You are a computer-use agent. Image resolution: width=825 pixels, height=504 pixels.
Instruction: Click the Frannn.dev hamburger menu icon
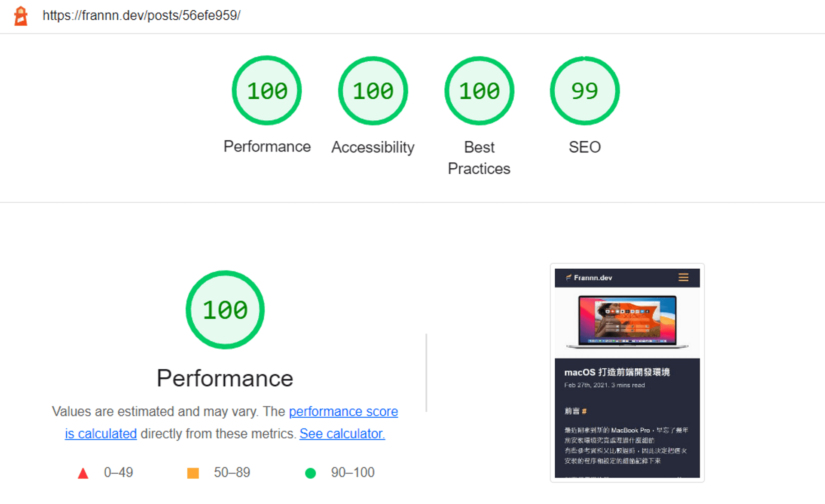coord(681,277)
